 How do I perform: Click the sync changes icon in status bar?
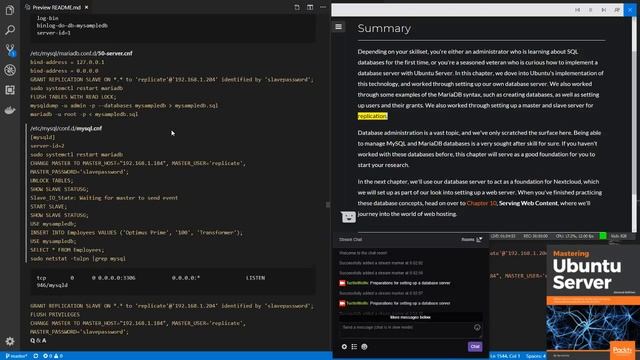pos(36,356)
